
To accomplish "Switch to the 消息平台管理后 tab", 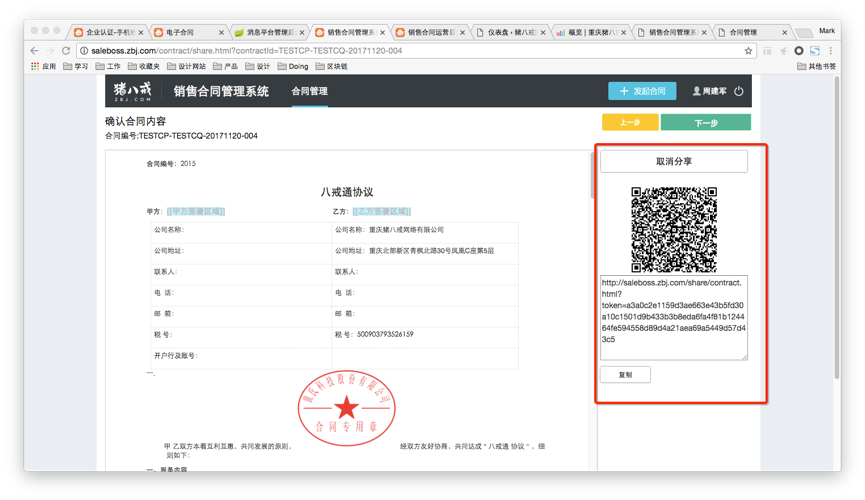I will [269, 33].
